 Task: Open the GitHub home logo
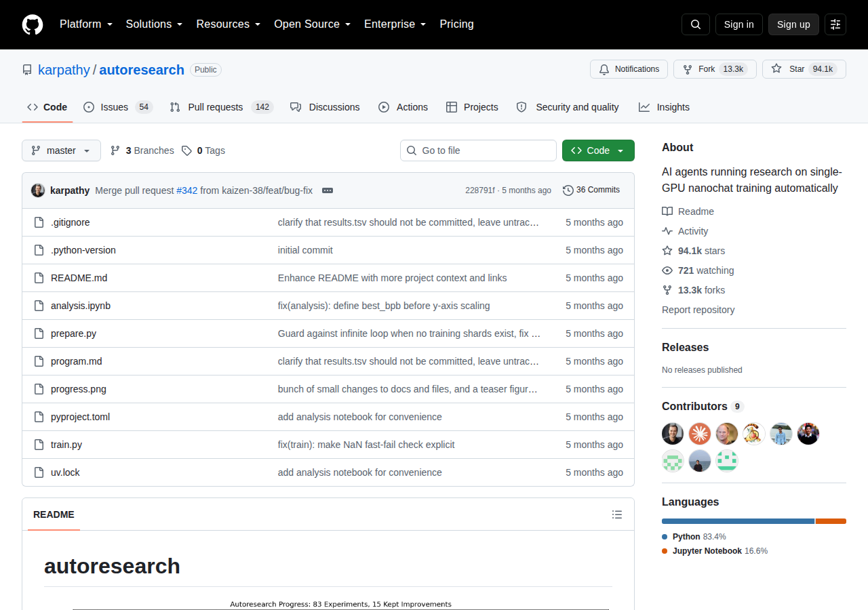click(x=33, y=24)
